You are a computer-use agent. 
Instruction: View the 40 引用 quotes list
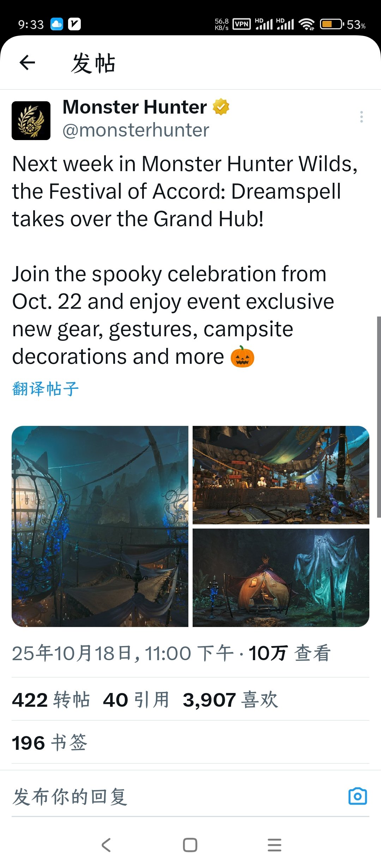[136, 700]
